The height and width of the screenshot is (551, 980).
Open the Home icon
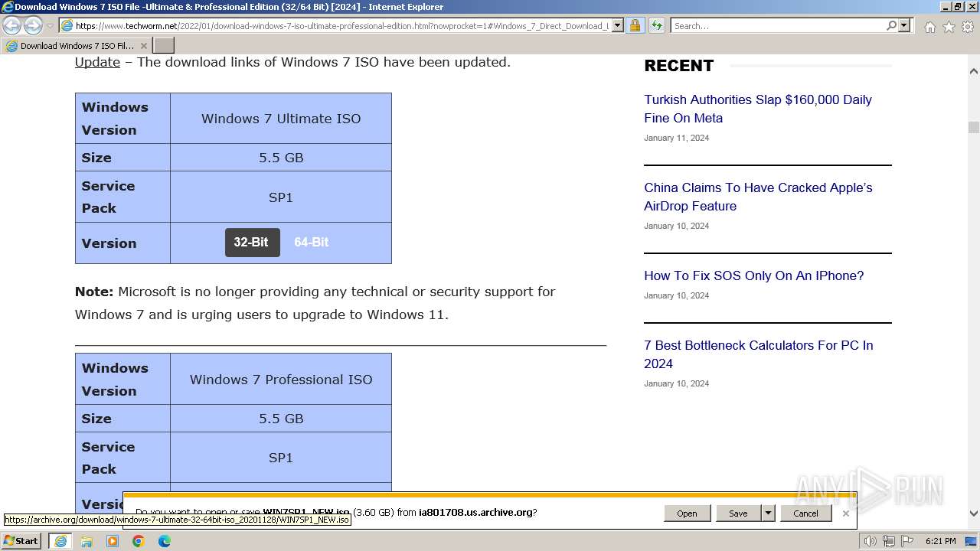click(x=929, y=27)
